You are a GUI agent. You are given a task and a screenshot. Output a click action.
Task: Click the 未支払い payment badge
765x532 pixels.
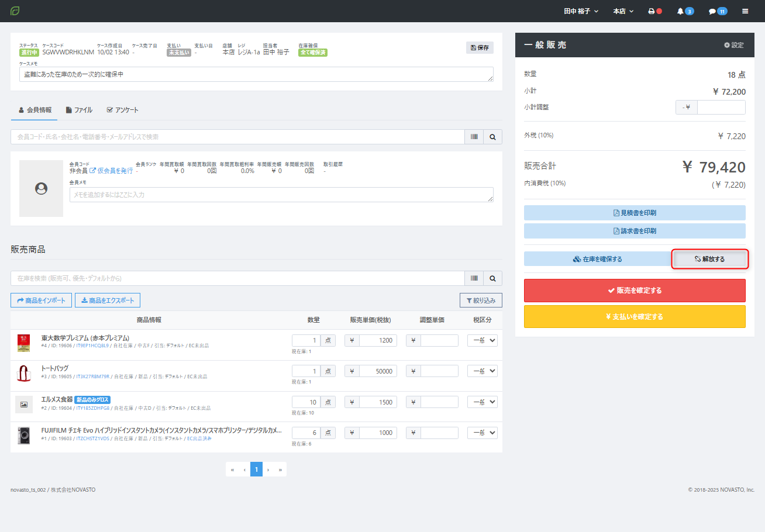point(179,53)
